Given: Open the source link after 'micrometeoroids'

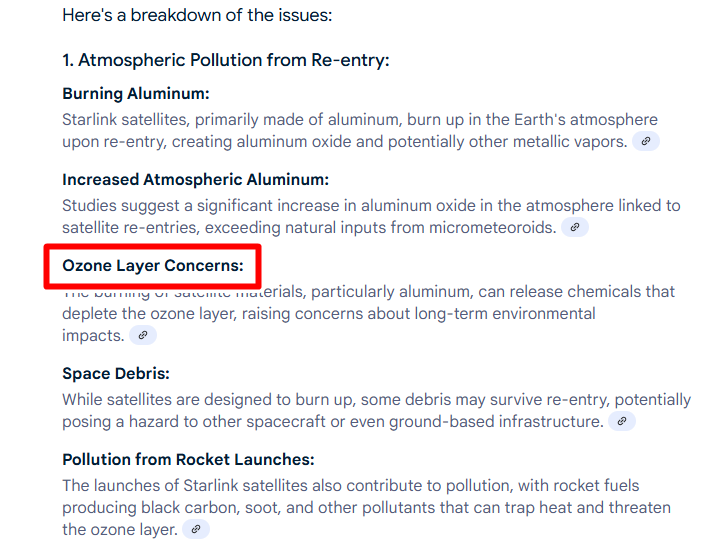Looking at the screenshot, I should tap(575, 227).
